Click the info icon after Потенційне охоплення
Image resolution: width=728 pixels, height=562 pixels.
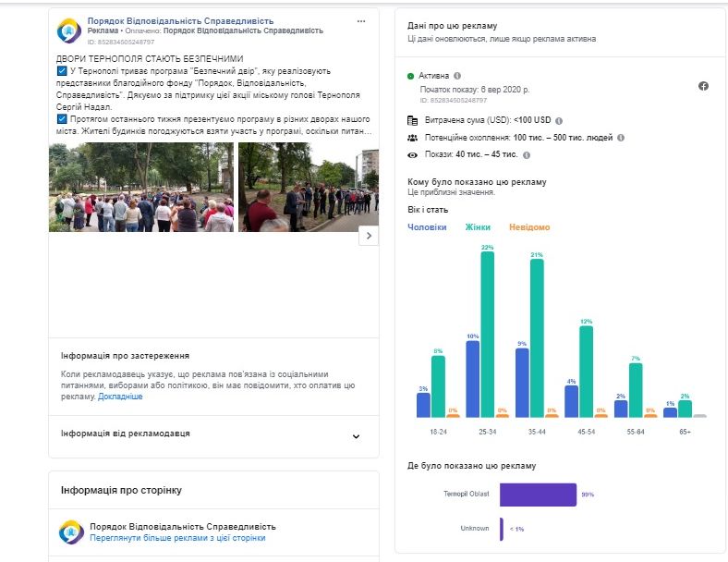tap(620, 138)
